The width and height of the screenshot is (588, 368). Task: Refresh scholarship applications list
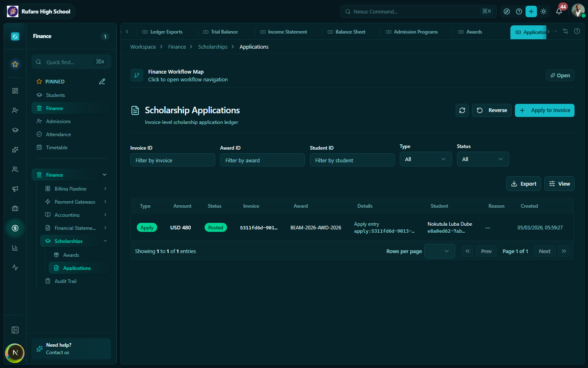tap(462, 110)
